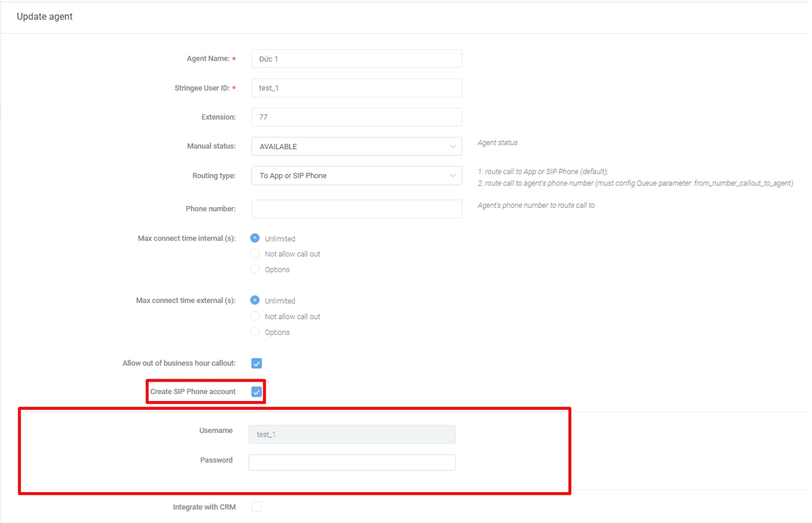Select Not allow call out for external
The width and height of the screenshot is (812, 523).
pos(255,316)
